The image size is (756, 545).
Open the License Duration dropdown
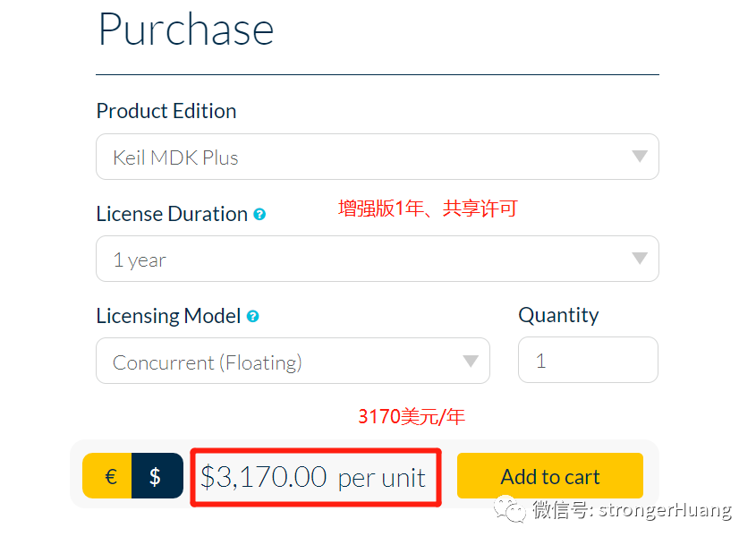point(377,259)
